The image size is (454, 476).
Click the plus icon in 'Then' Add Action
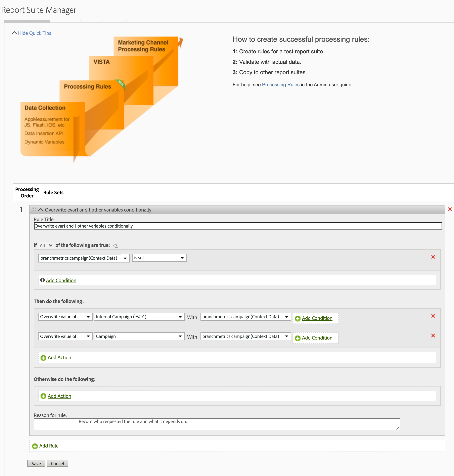pyautogui.click(x=43, y=358)
